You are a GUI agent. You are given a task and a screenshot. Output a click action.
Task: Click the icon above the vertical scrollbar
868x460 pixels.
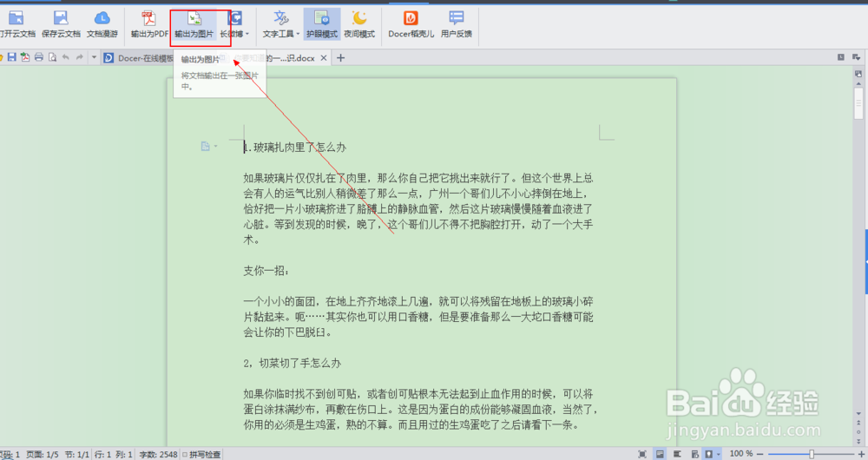point(858,73)
